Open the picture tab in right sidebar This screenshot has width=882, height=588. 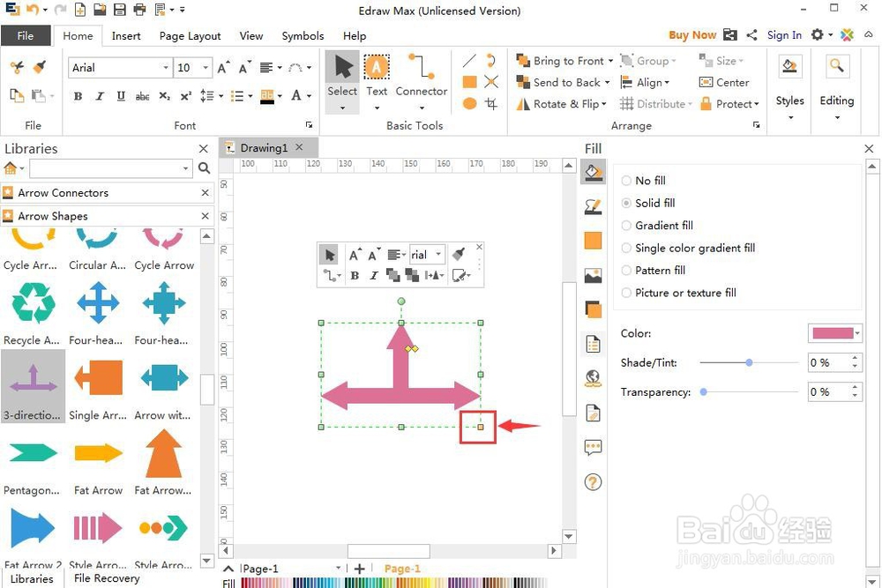coord(593,275)
